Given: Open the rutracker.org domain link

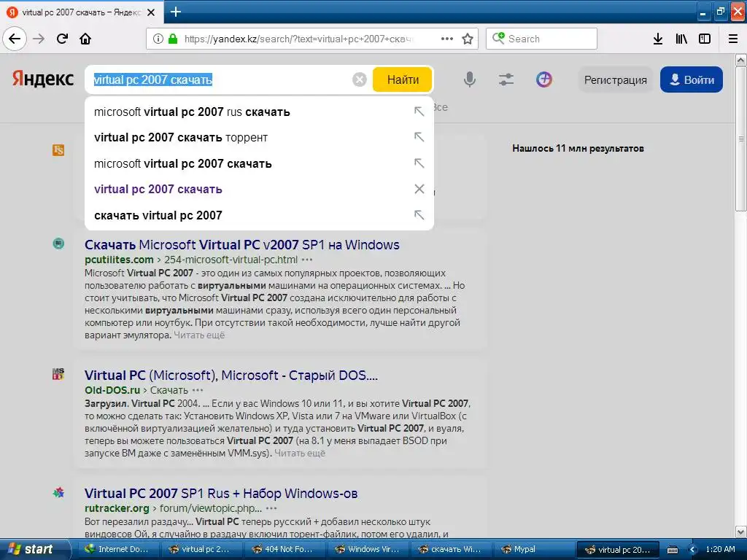Looking at the screenshot, I should point(117,508).
